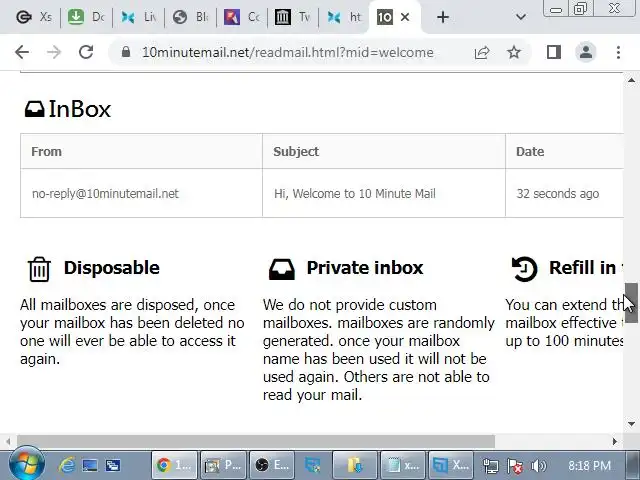Reload the current page
Image resolution: width=640 pixels, height=480 pixels.
(86, 52)
